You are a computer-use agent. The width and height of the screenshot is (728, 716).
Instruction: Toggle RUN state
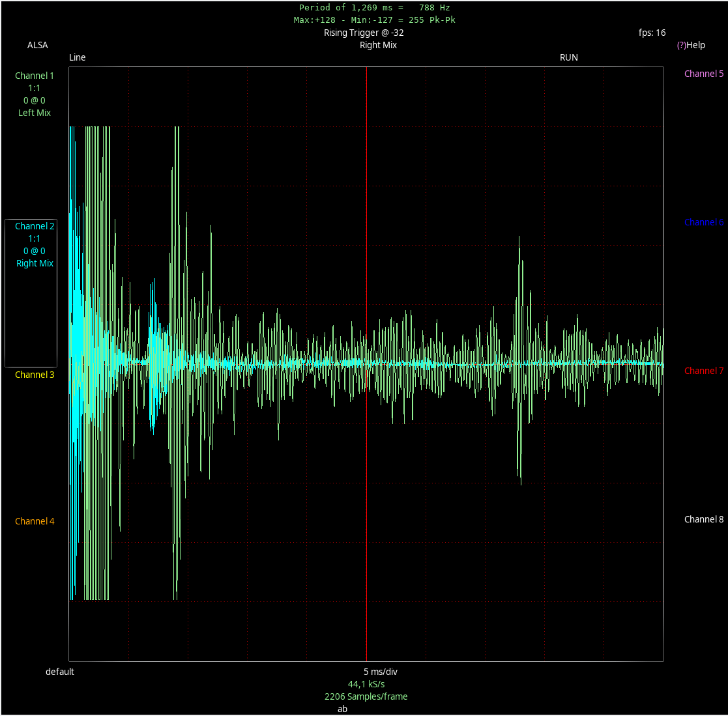click(x=569, y=57)
